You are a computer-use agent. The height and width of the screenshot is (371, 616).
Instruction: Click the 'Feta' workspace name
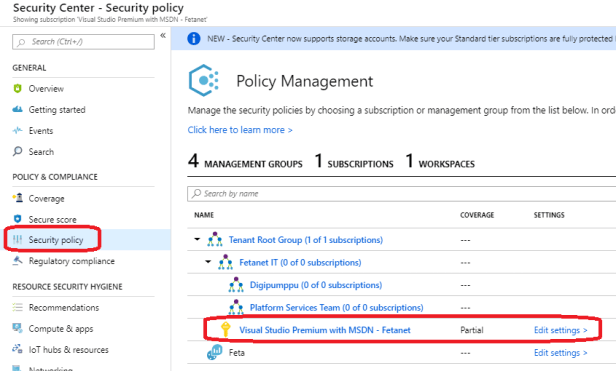click(x=236, y=353)
